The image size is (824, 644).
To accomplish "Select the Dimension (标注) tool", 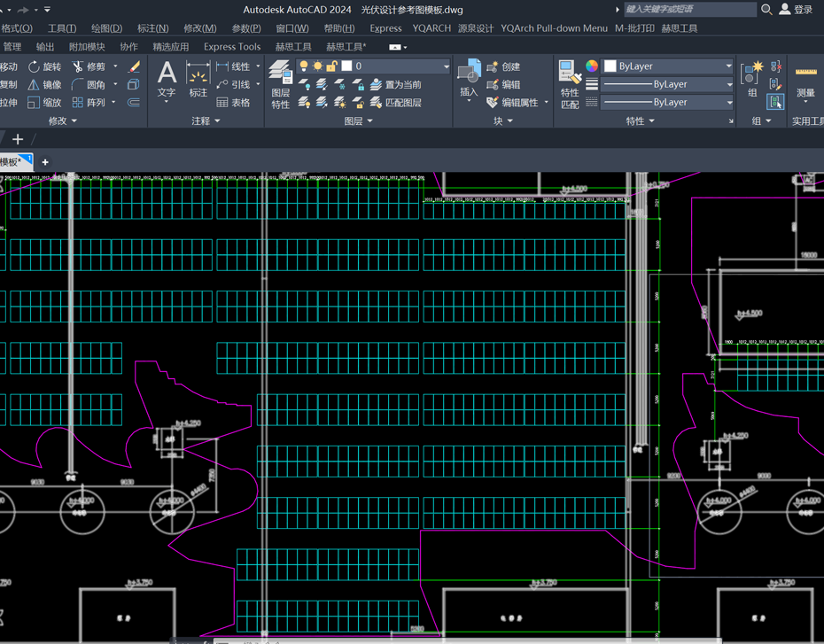I will 198,79.
